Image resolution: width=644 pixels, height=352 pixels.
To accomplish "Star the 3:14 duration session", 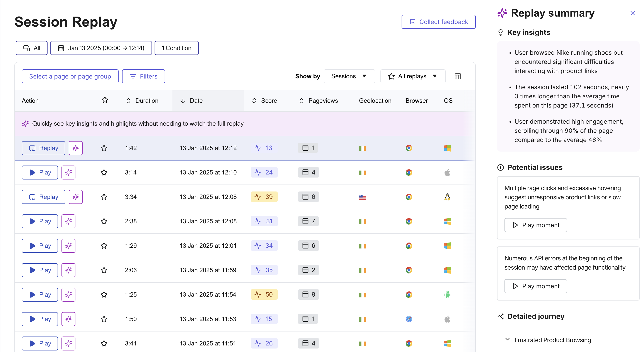I will (104, 172).
